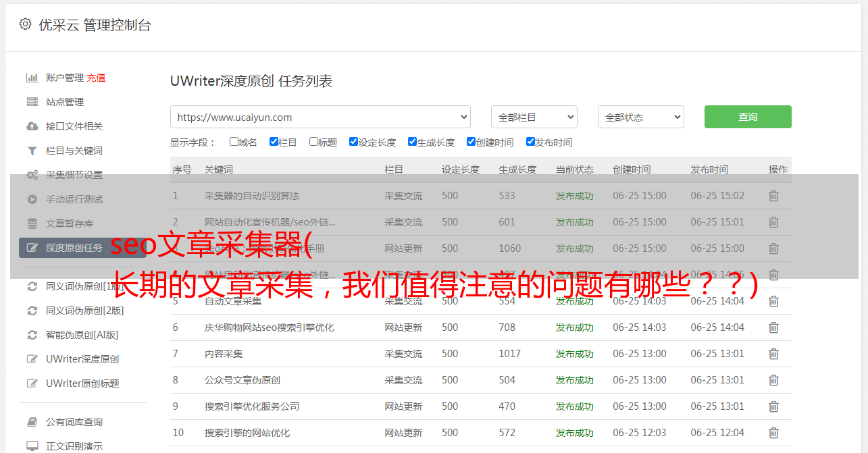Click the red 充值 link
The image size is (868, 453).
click(96, 78)
